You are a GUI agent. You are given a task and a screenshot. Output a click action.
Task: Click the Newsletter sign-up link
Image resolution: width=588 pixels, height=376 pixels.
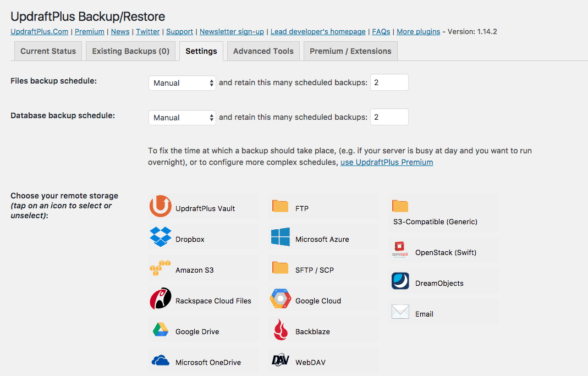(232, 32)
